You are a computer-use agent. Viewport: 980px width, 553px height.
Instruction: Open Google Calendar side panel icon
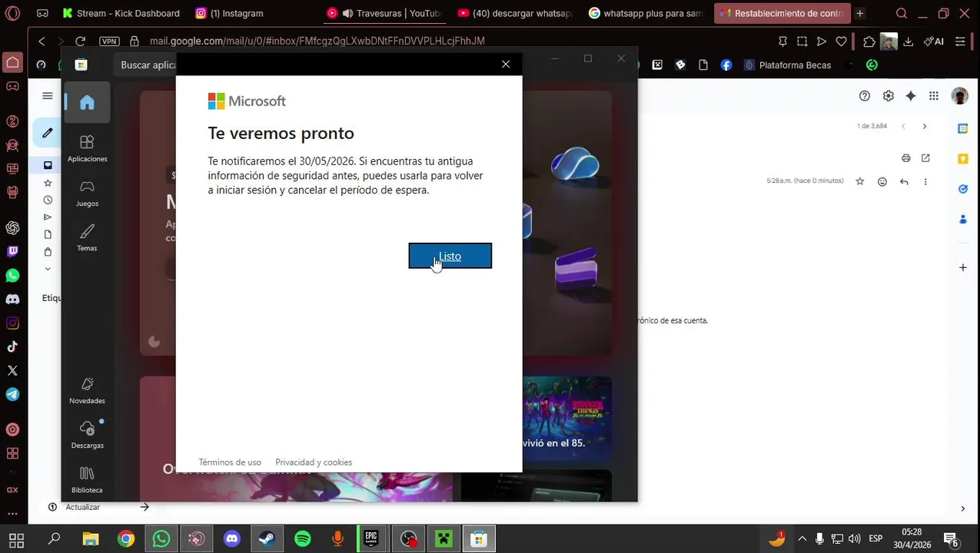pyautogui.click(x=963, y=129)
